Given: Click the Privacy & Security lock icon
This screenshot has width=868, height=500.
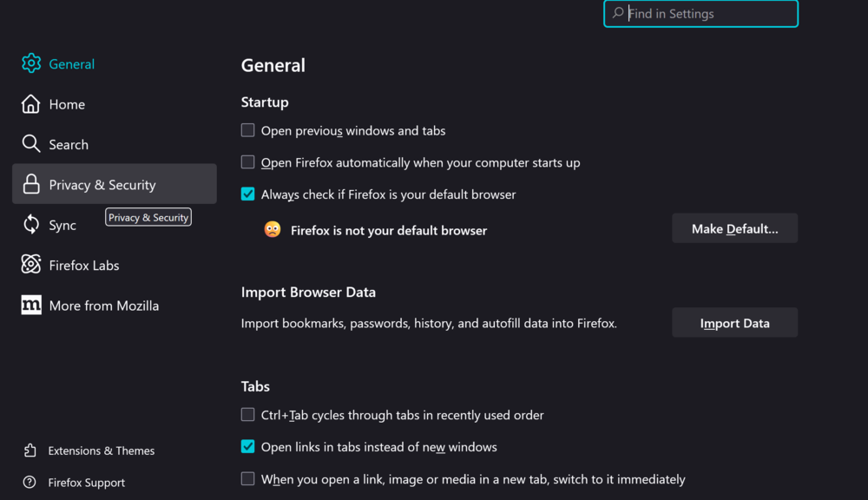Looking at the screenshot, I should 31,184.
